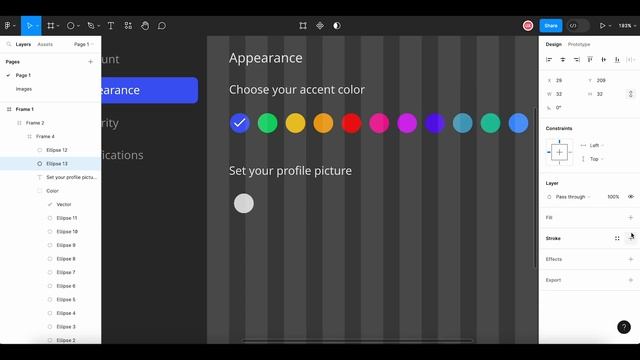The image size is (640, 360).
Task: Open Frame tool dropdown arrow
Action: 58,26
